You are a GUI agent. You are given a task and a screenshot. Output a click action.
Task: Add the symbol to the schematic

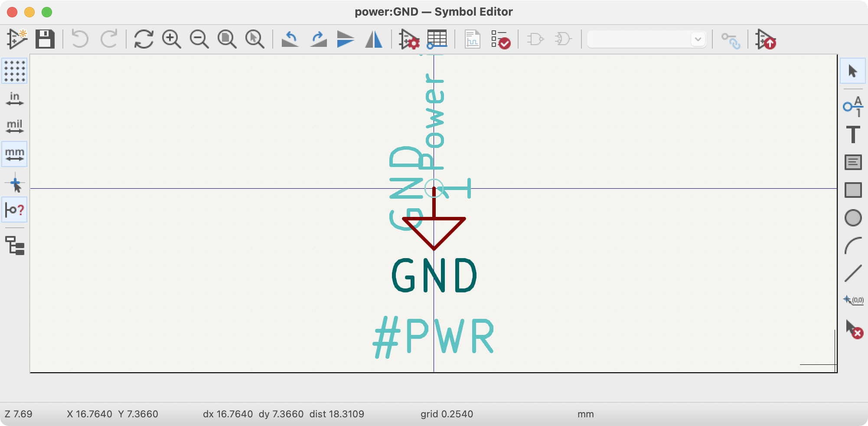(766, 40)
